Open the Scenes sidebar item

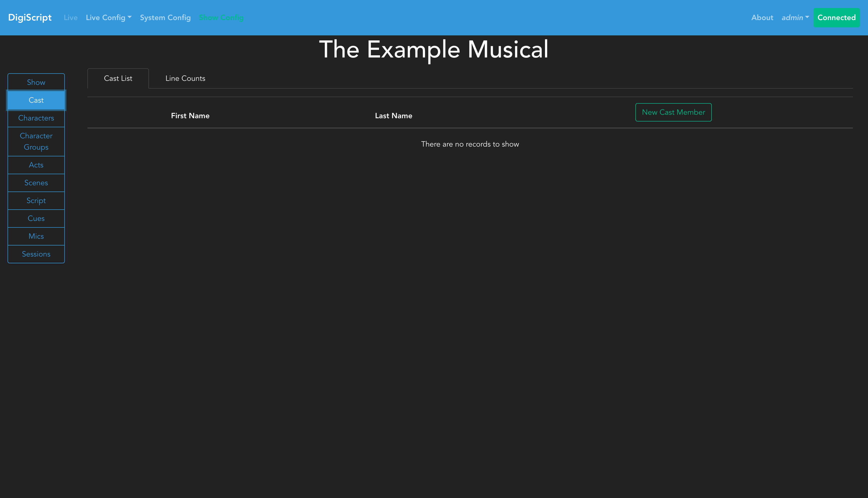point(36,183)
